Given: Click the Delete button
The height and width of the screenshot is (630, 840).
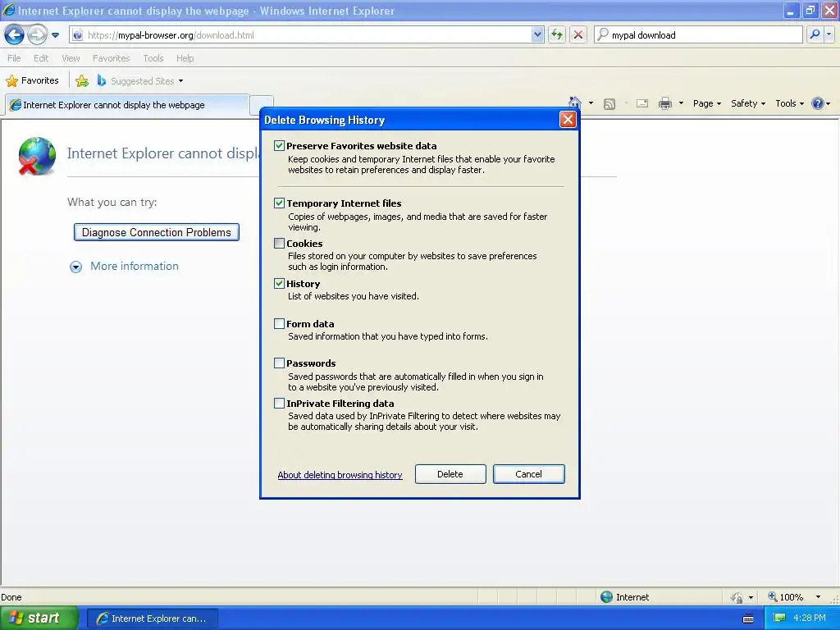Looking at the screenshot, I should coord(450,474).
